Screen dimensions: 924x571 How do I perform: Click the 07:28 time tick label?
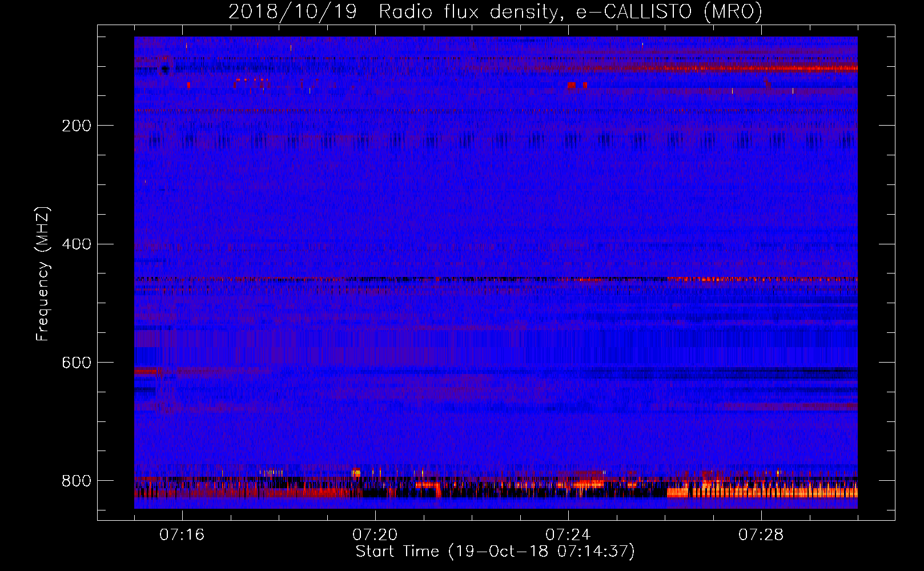pyautogui.click(x=761, y=535)
